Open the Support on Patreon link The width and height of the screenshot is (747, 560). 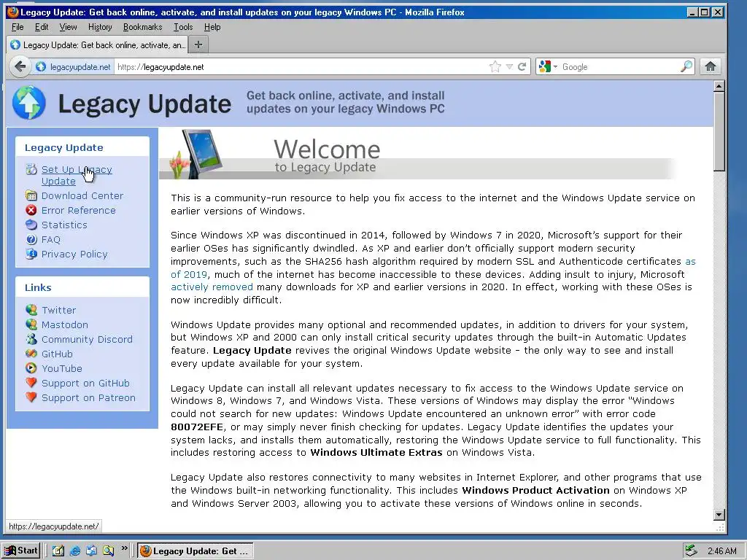coord(88,397)
